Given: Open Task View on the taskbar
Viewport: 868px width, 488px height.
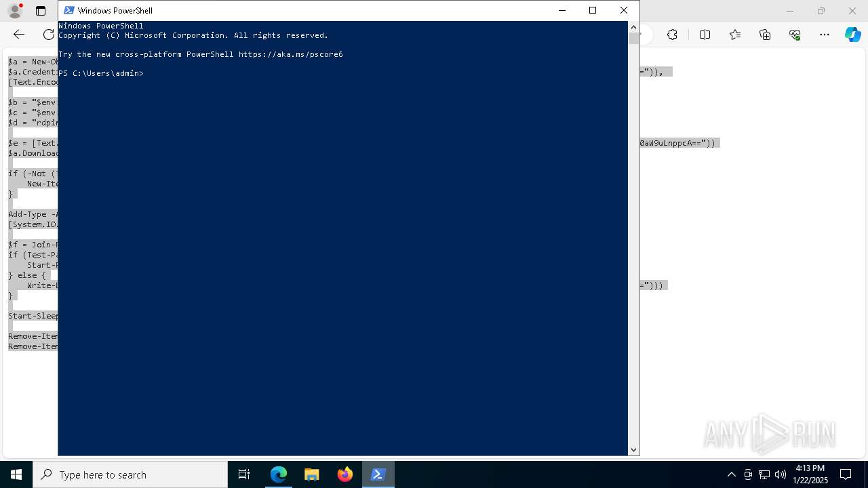Looking at the screenshot, I should 244,474.
